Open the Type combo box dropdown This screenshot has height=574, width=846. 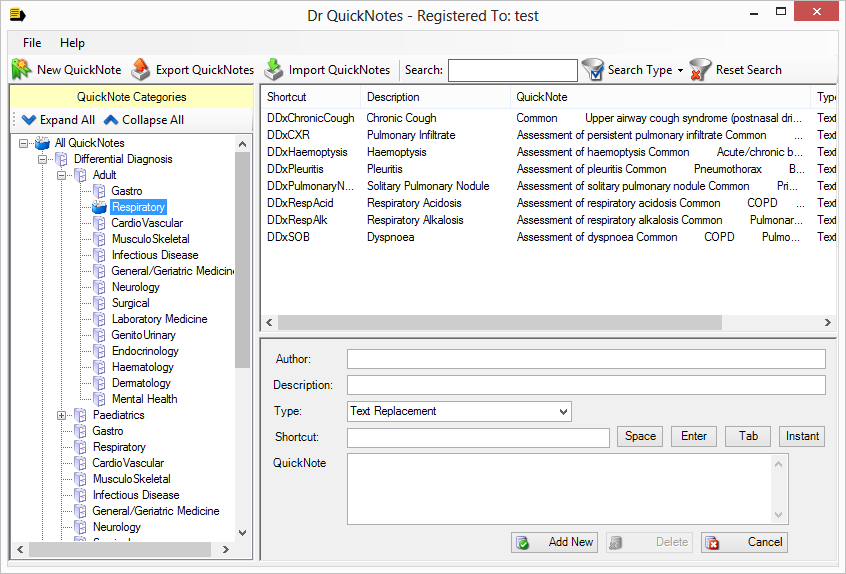563,412
